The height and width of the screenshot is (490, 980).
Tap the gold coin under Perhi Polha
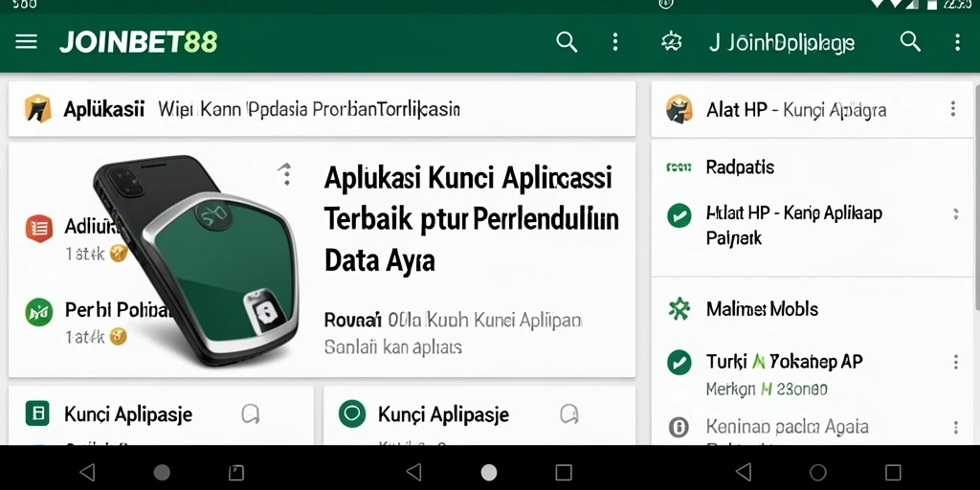click(118, 337)
